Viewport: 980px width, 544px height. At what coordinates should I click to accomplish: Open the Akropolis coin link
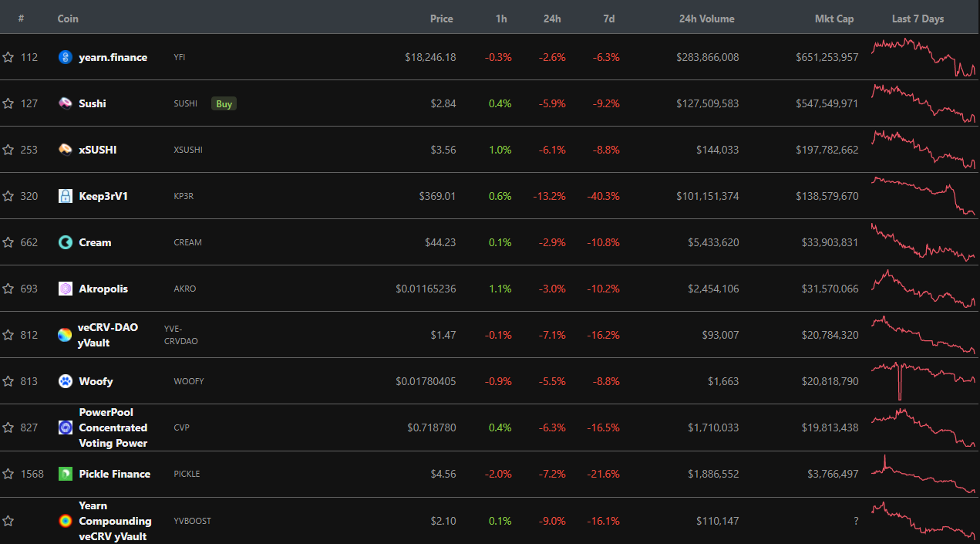(103, 289)
